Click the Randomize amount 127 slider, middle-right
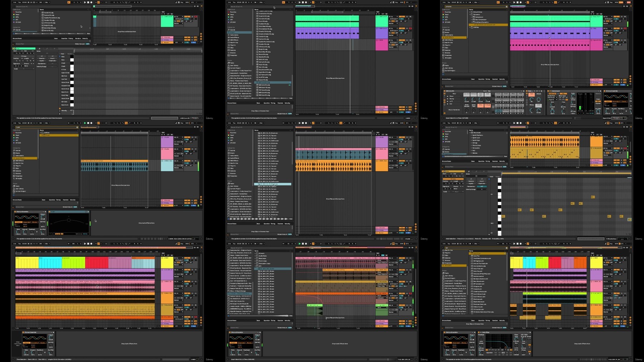This screenshot has width=644, height=362. point(482,187)
